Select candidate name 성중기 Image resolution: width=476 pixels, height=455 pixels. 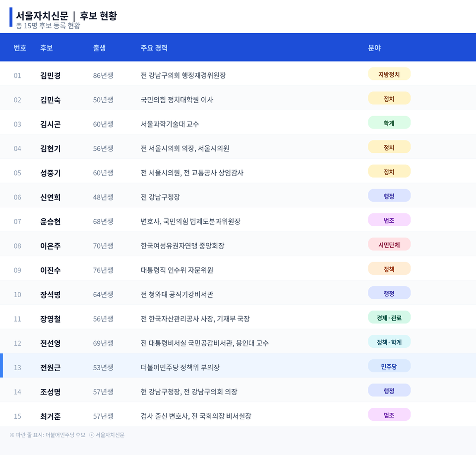50,171
